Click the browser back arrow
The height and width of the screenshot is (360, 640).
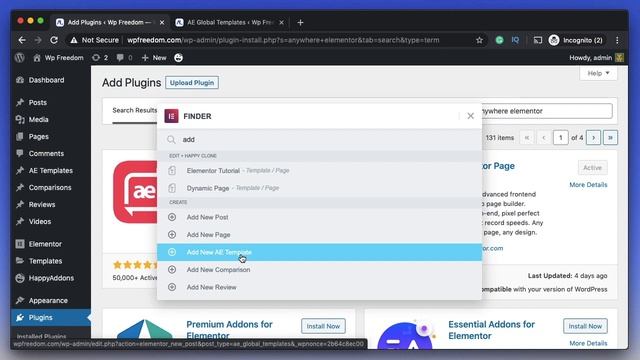click(x=22, y=40)
